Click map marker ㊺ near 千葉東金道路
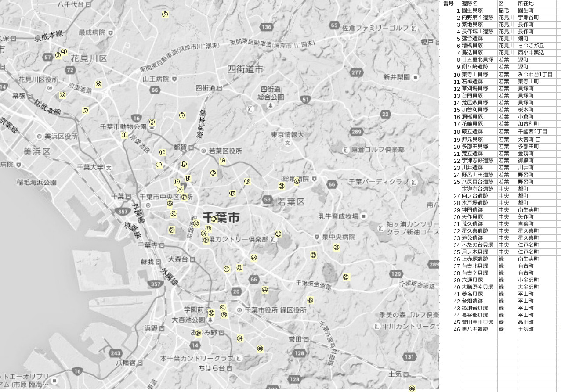 (310, 301)
